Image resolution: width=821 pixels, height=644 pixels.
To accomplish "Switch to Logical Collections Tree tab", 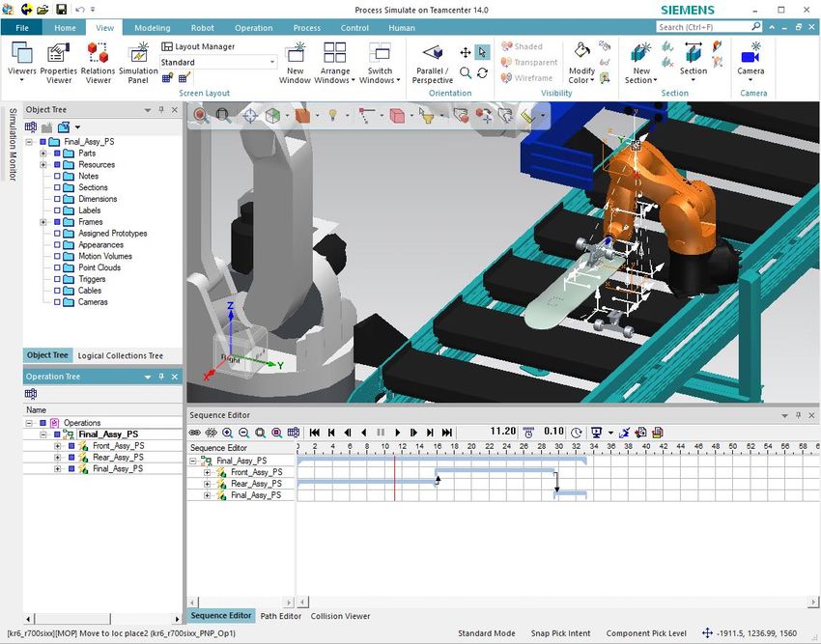I will 121,355.
